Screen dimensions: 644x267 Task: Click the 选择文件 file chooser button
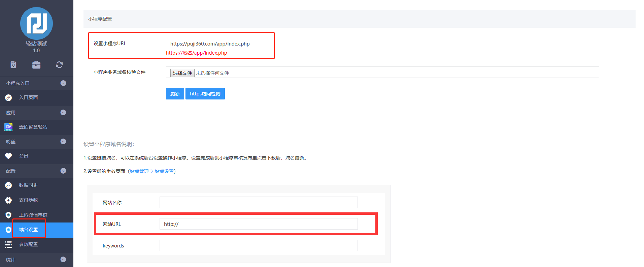click(182, 73)
